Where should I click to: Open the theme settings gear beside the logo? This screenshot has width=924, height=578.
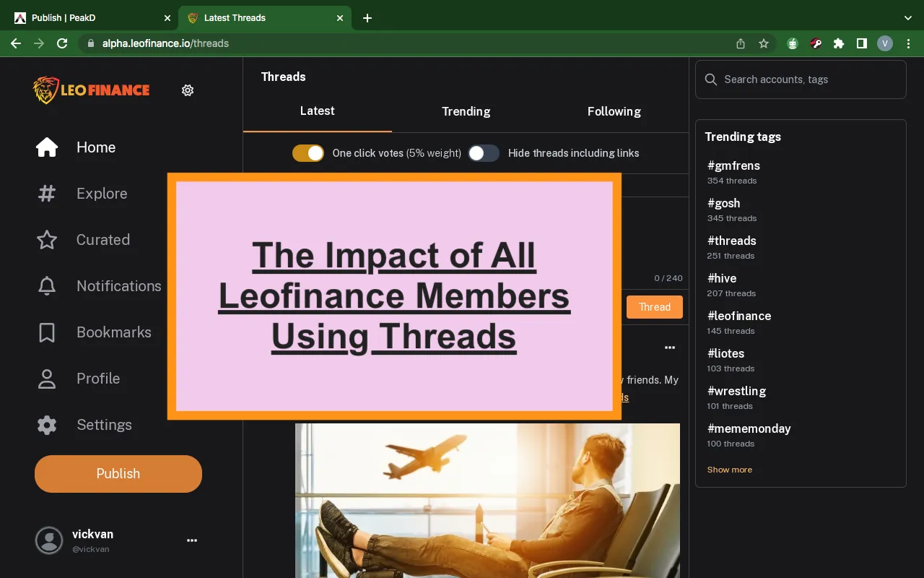point(188,90)
